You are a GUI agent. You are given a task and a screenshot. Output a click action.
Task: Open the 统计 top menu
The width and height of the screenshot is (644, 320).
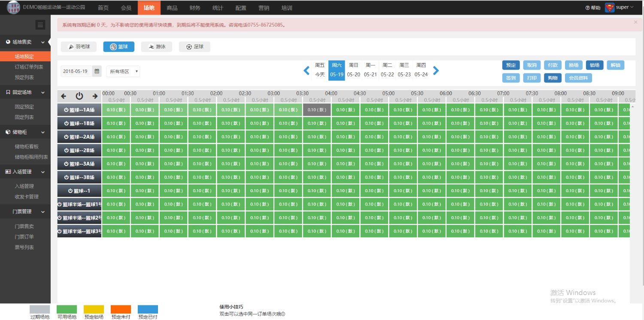[x=218, y=8]
